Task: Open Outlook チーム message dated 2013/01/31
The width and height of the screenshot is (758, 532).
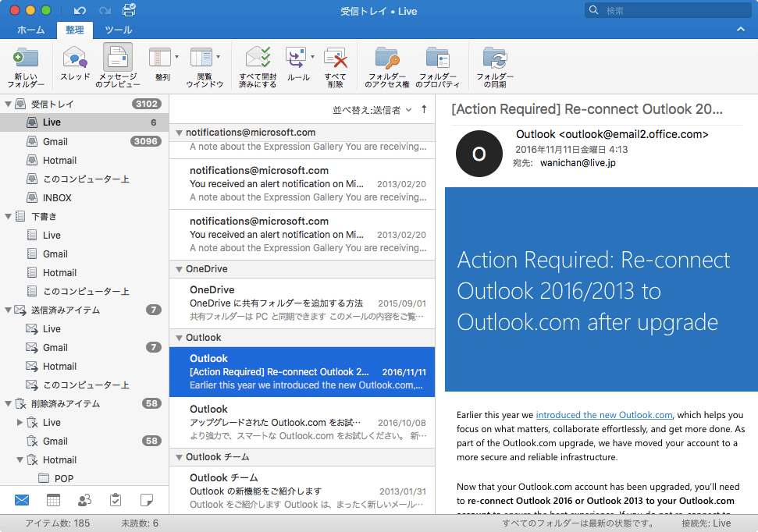Action: pos(302,491)
